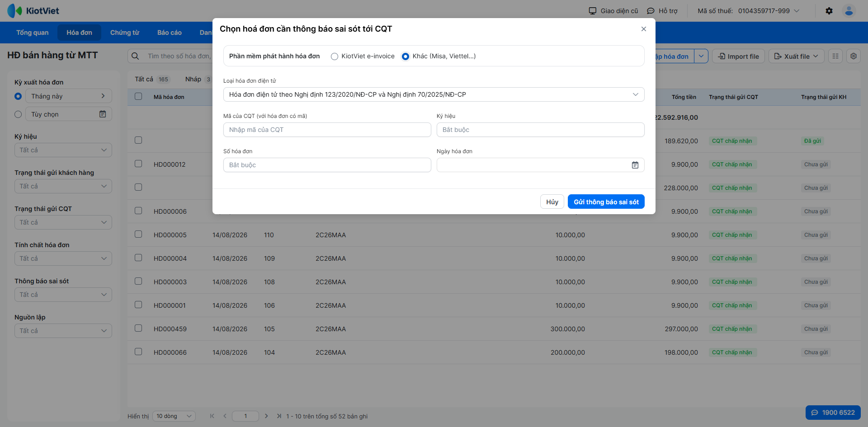Open the Xuất file dropdown button

[797, 56]
